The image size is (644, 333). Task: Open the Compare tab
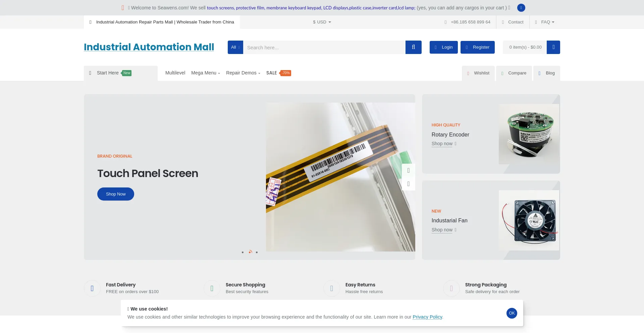(514, 73)
